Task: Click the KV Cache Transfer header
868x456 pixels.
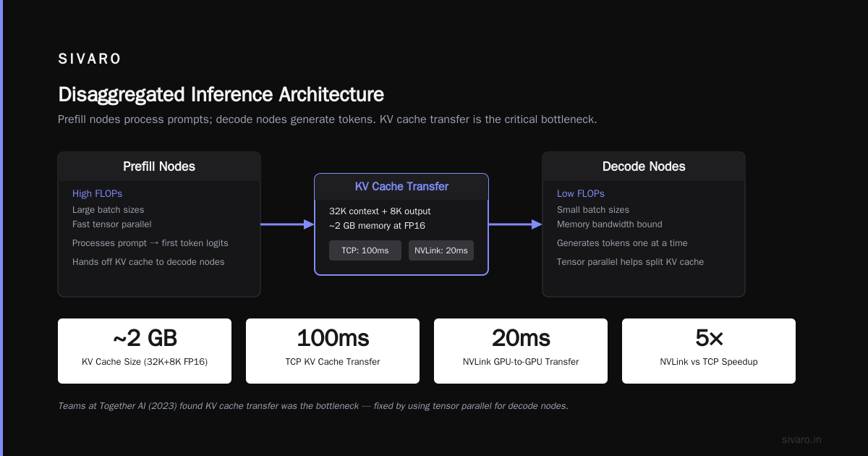Action: (x=401, y=187)
